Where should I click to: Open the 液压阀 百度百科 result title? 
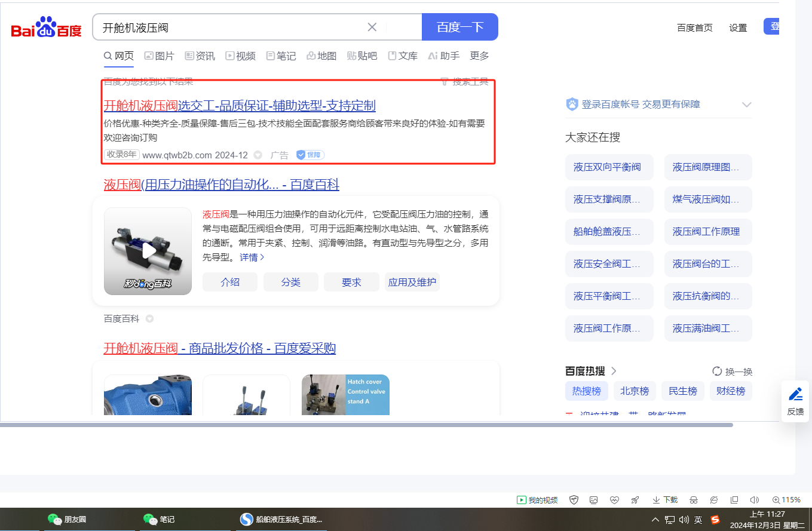[222, 185]
